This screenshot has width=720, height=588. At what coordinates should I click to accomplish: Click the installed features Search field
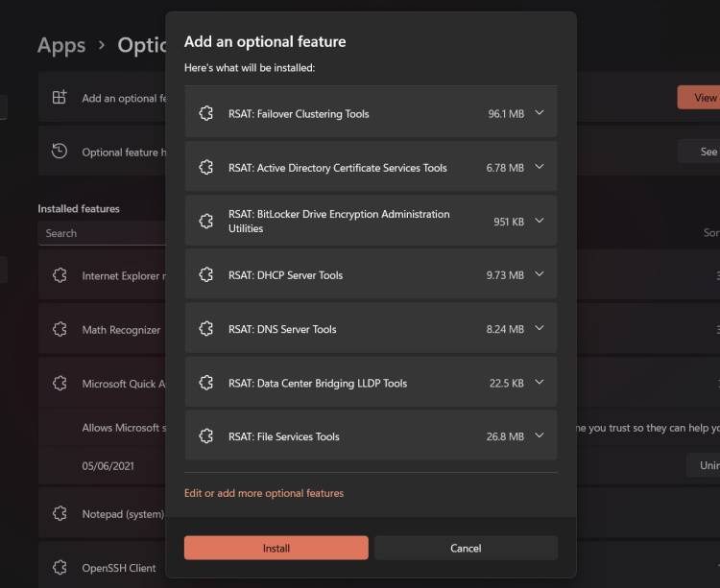(x=102, y=233)
